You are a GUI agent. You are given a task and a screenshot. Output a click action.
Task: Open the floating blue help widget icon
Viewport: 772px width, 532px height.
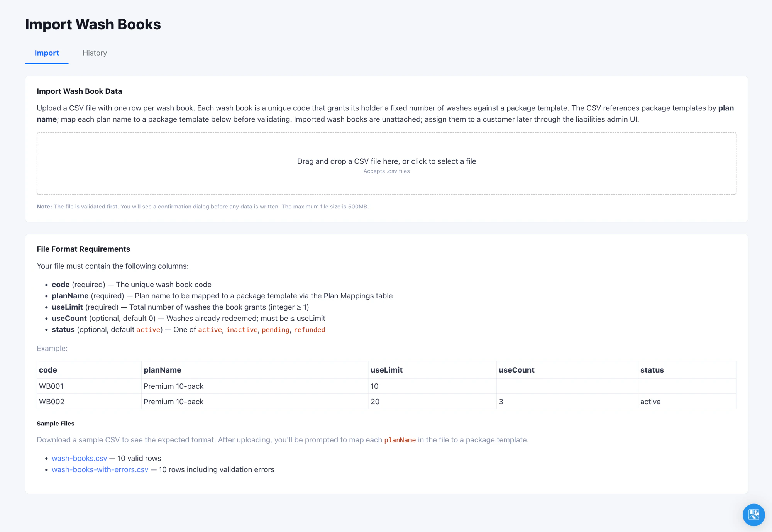(753, 515)
